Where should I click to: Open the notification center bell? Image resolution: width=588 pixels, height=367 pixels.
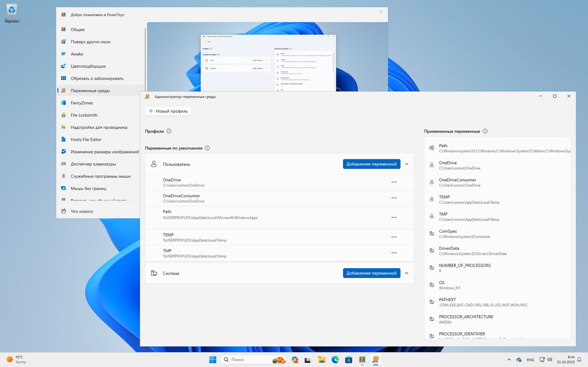tap(579, 360)
